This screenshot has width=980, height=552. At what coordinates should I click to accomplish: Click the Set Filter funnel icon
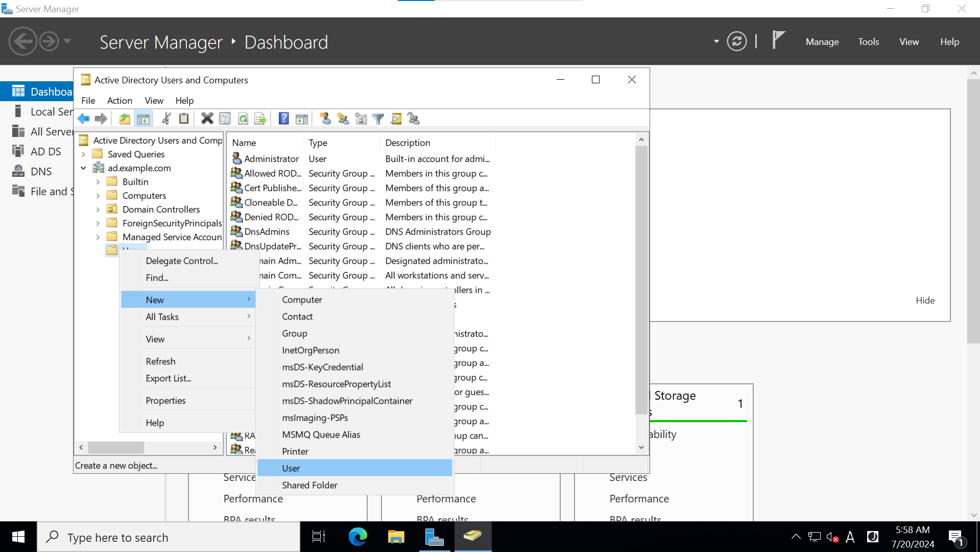click(x=378, y=118)
